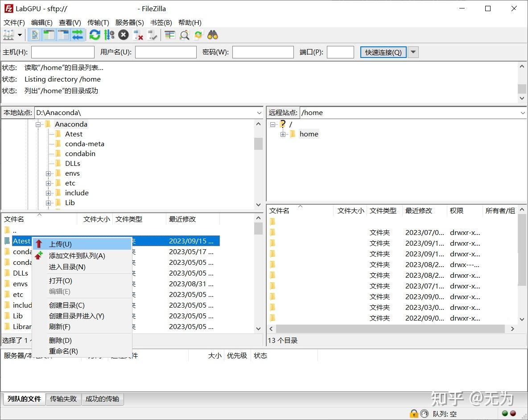This screenshot has width=528, height=420.
Task: Click the upload arrow icon in context menu
Action: coord(39,244)
